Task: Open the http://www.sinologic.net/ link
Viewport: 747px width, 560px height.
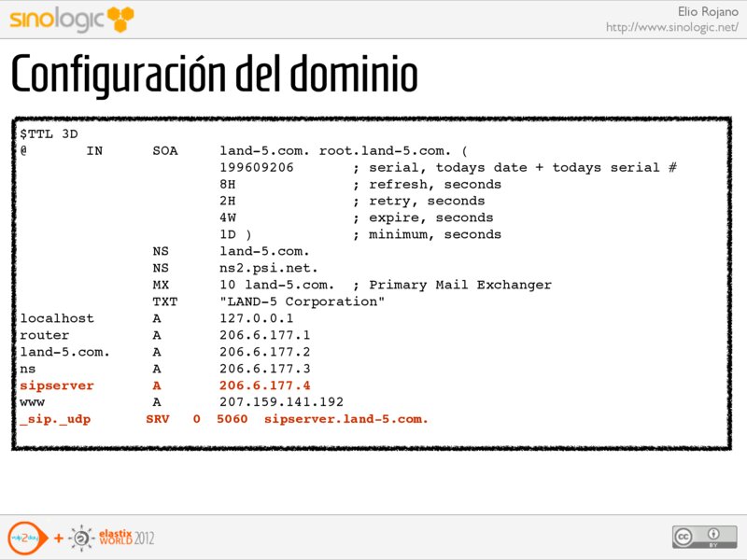Action: (x=671, y=27)
